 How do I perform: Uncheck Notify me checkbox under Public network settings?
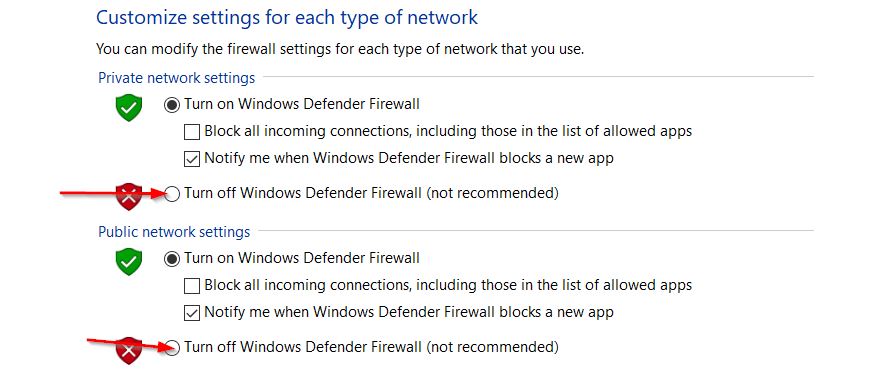pos(192,312)
